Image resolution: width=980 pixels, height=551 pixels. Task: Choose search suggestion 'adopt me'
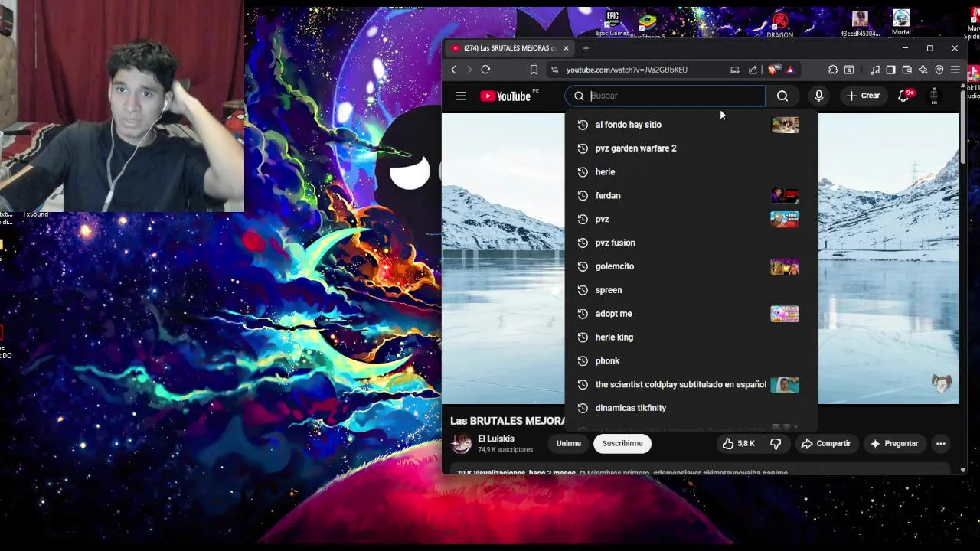(x=691, y=314)
